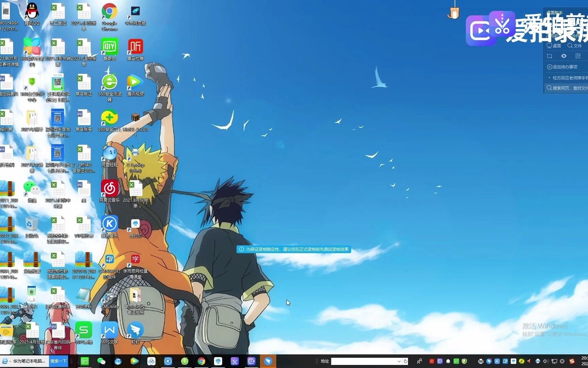Click the crop screenshot icon in 桌面助手
588x368 pixels.
pos(550,56)
